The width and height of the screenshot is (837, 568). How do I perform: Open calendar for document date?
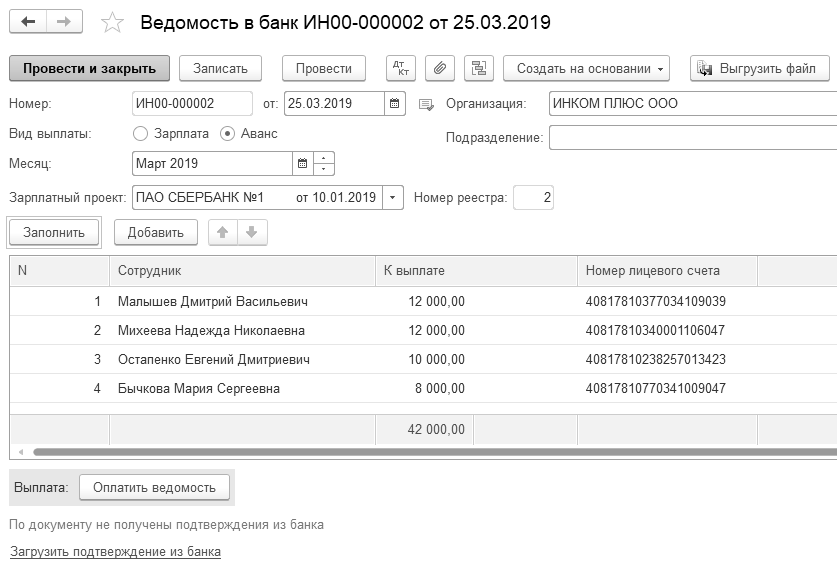(395, 103)
